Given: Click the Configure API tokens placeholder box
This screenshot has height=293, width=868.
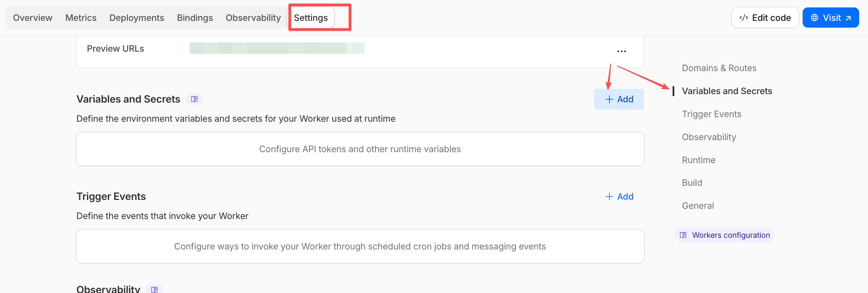Looking at the screenshot, I should [x=360, y=149].
